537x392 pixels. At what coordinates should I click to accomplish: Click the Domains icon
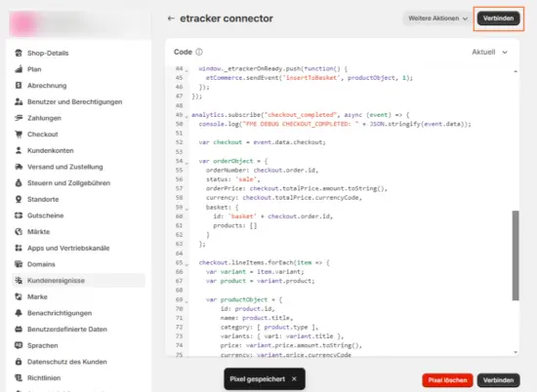pyautogui.click(x=19, y=264)
